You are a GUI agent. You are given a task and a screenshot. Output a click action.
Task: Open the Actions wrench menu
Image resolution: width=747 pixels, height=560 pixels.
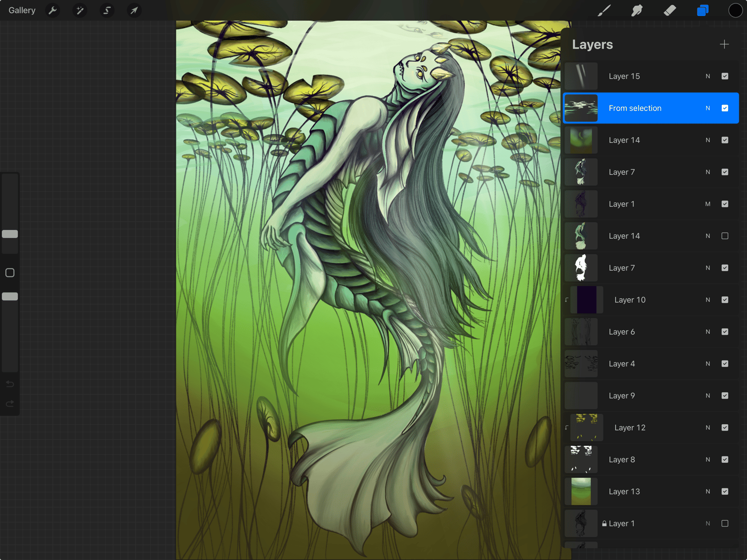53,10
